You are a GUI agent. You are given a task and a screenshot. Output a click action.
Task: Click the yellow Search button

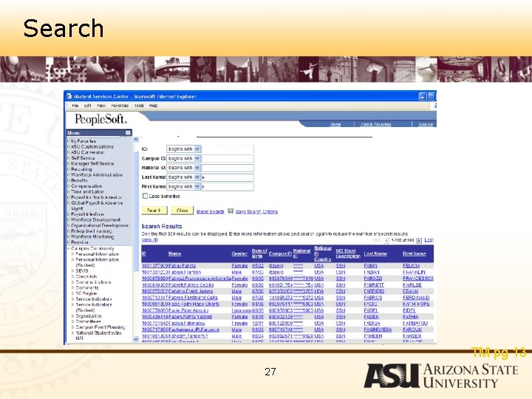(154, 211)
